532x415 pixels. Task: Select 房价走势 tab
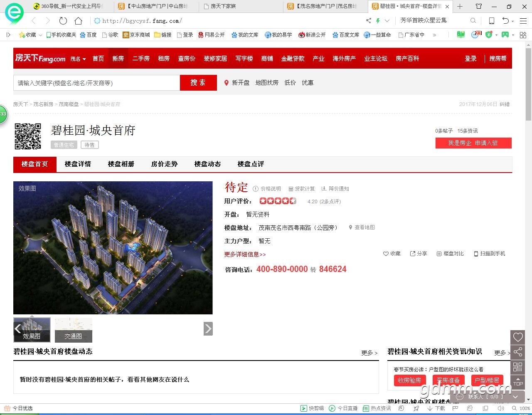[x=164, y=164]
